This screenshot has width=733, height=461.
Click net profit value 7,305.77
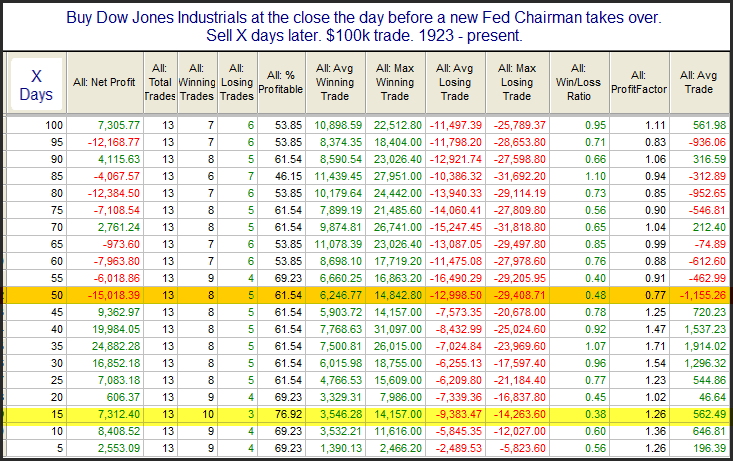pyautogui.click(x=119, y=125)
